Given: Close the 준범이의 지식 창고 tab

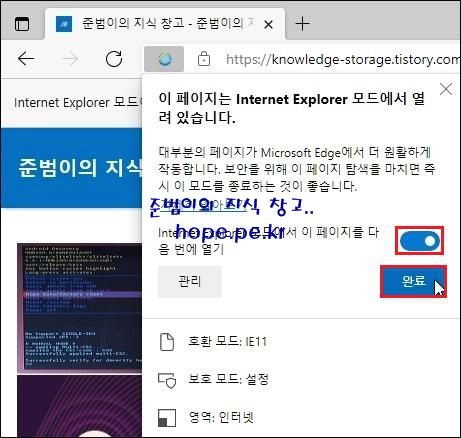Looking at the screenshot, I should [x=268, y=24].
